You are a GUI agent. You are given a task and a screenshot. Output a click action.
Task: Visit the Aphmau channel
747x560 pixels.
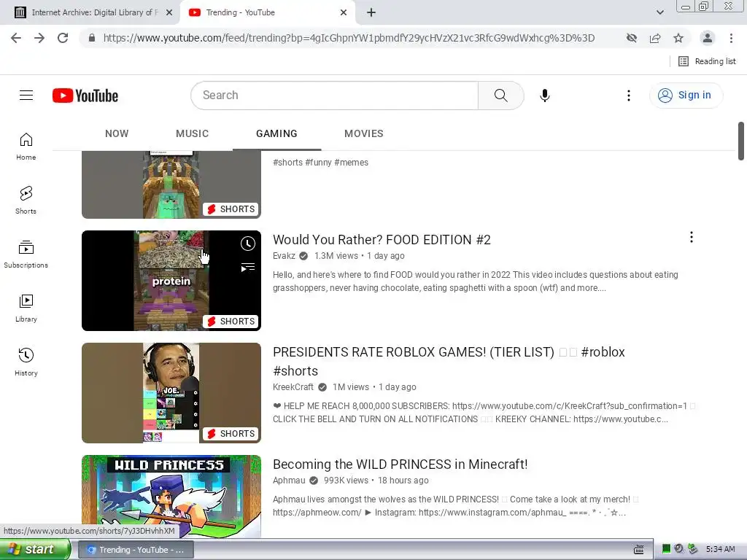click(289, 481)
